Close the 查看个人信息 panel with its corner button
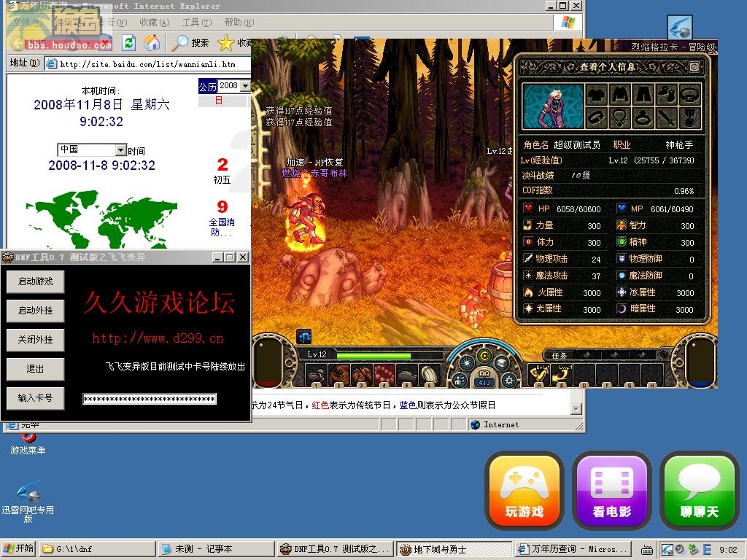The height and width of the screenshot is (560, 747). pyautogui.click(x=694, y=66)
